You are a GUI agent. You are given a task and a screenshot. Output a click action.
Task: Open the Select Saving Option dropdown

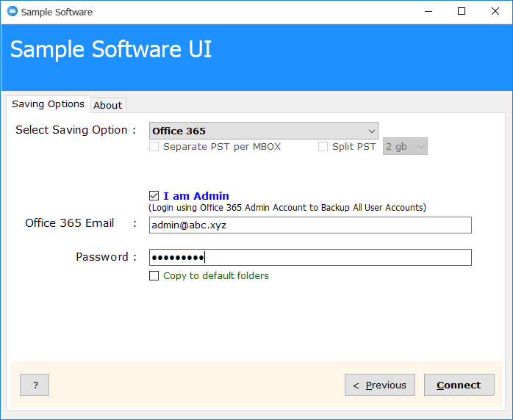[x=264, y=131]
